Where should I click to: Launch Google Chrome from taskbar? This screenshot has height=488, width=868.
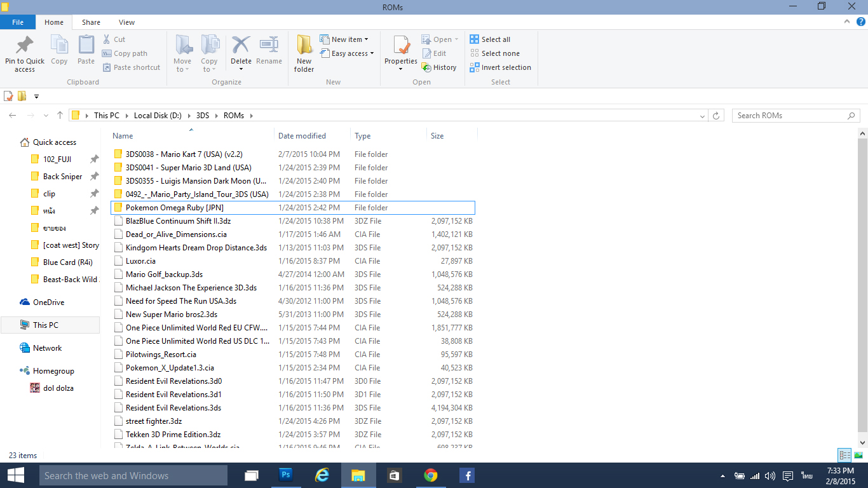click(431, 475)
